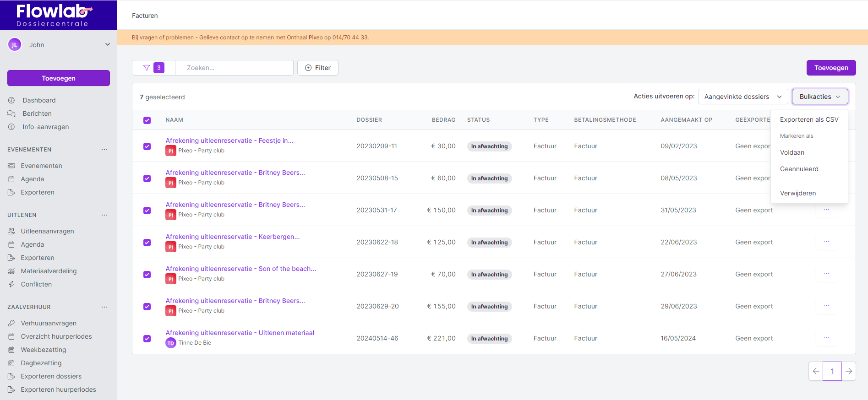Click the Filter button
This screenshot has width=868, height=400.
coord(318,68)
